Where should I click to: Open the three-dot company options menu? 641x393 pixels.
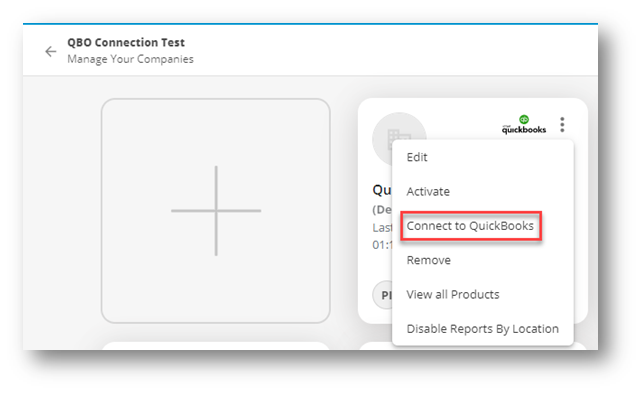point(562,124)
